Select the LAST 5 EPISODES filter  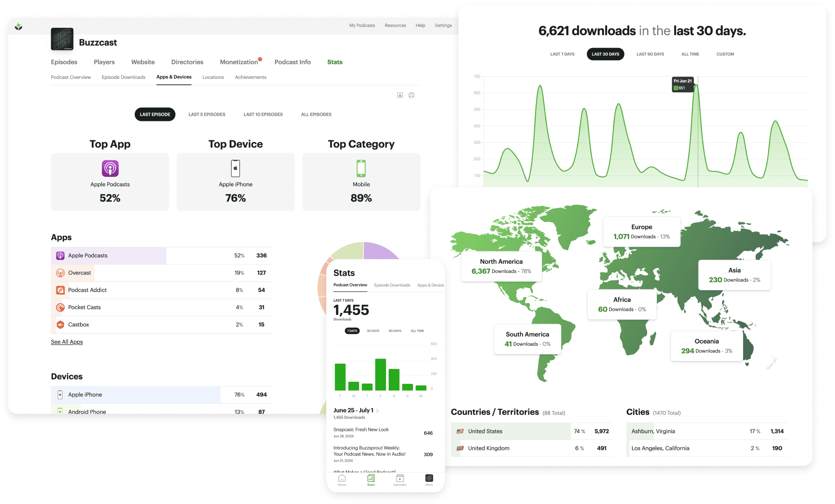point(207,114)
